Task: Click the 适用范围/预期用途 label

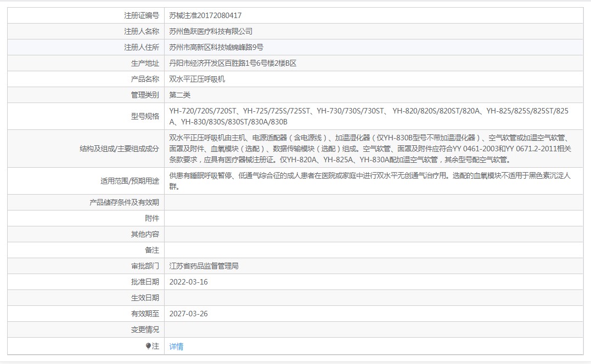Action: click(130, 181)
